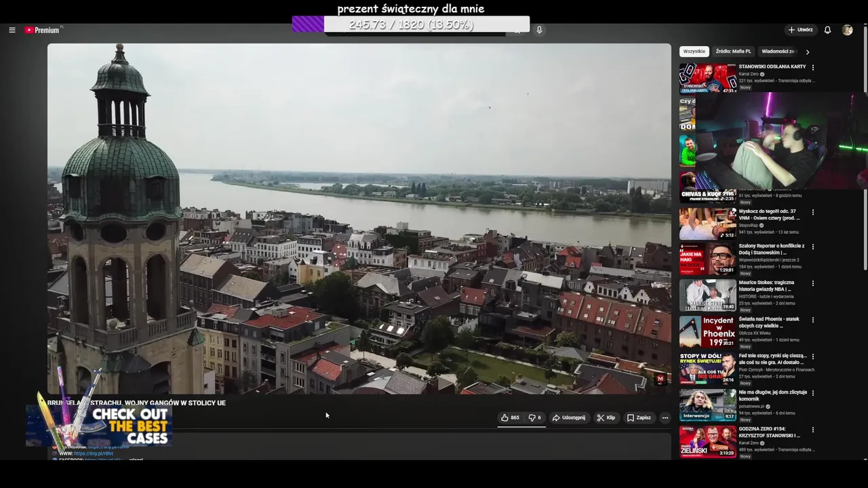Image resolution: width=868 pixels, height=488 pixels.
Task: Open options for Maurice Stokes video
Action: pos(812,283)
